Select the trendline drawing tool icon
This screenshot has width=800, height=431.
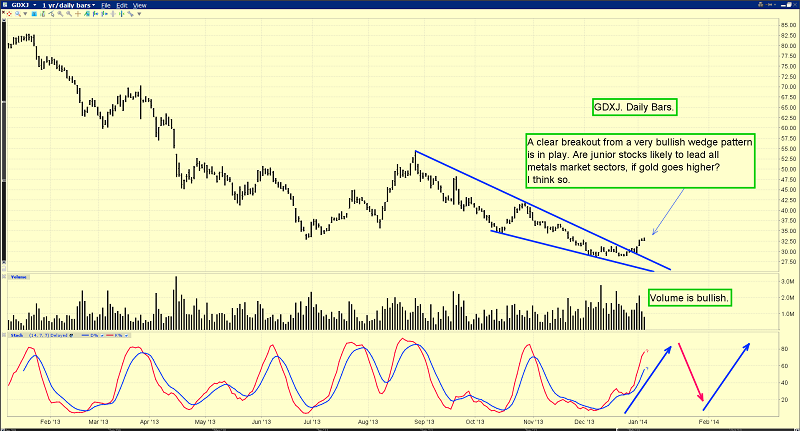click(x=52, y=14)
